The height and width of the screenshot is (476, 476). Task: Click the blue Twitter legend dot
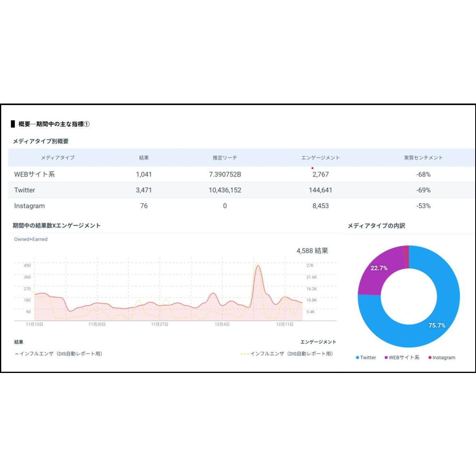coord(358,358)
